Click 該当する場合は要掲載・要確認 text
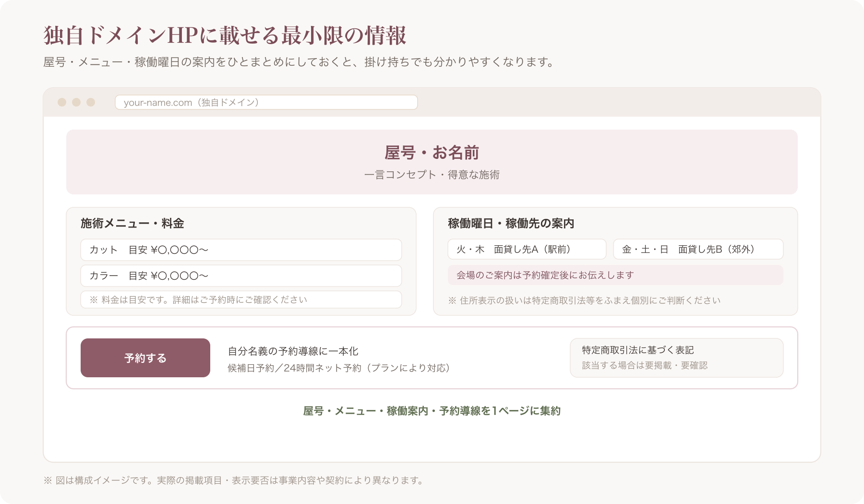Viewport: 864px width, 504px height. tap(645, 365)
